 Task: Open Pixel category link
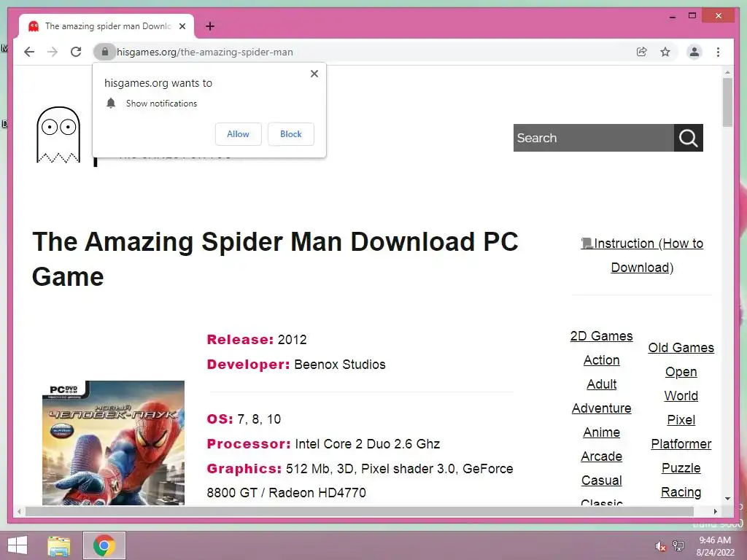coord(681,419)
